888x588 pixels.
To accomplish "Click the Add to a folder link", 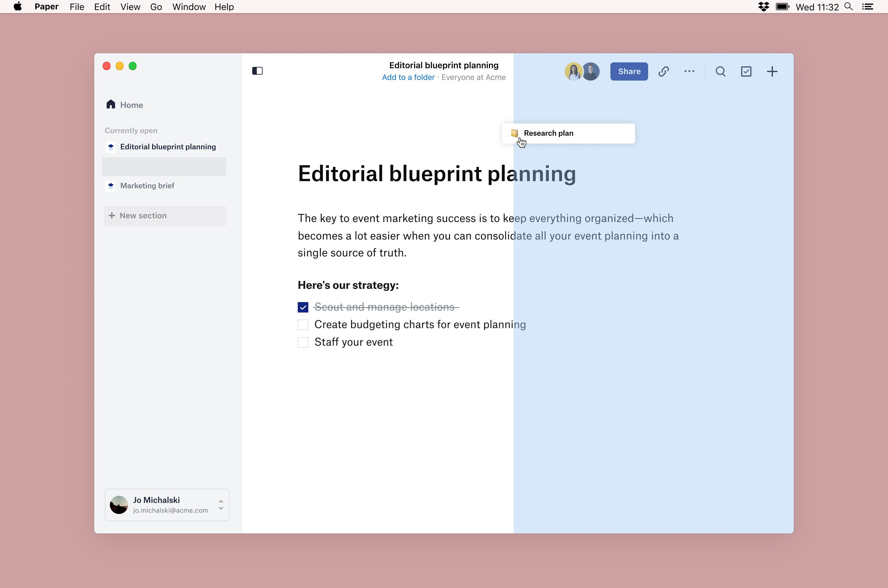I will (408, 77).
